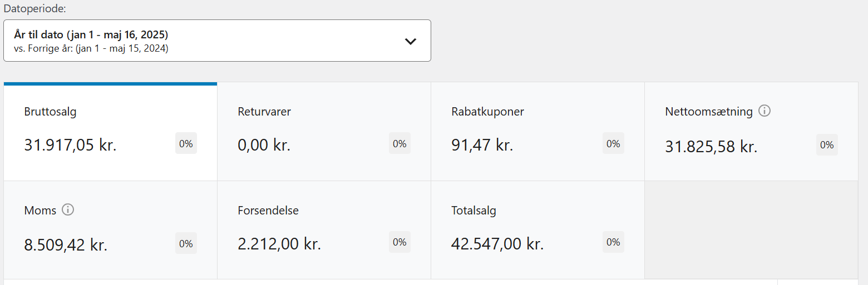The image size is (868, 285).
Task: Click info icon next to Nettoomsætning
Action: tap(765, 111)
